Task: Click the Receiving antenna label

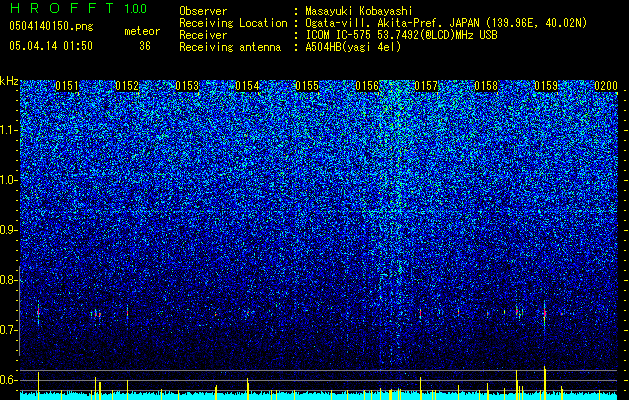Action: pos(230,47)
